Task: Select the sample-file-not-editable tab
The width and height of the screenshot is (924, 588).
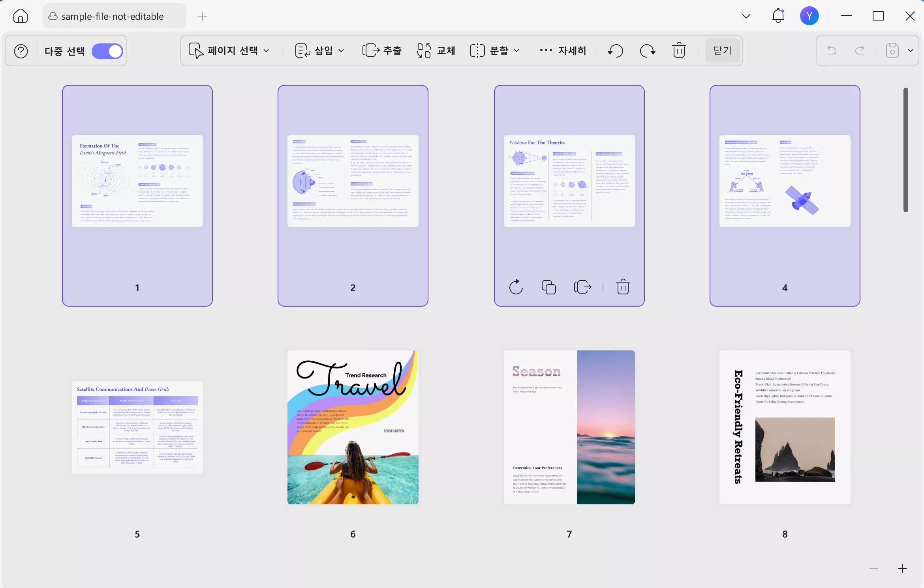Action: point(113,16)
